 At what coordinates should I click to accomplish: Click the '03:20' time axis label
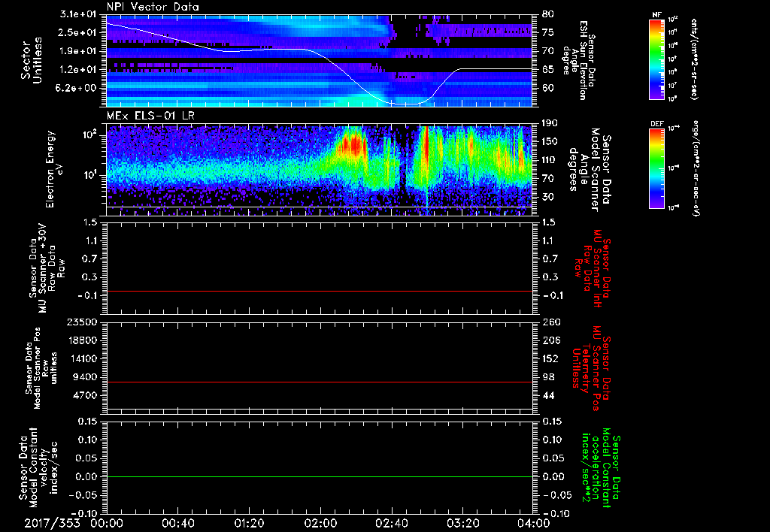(462, 523)
